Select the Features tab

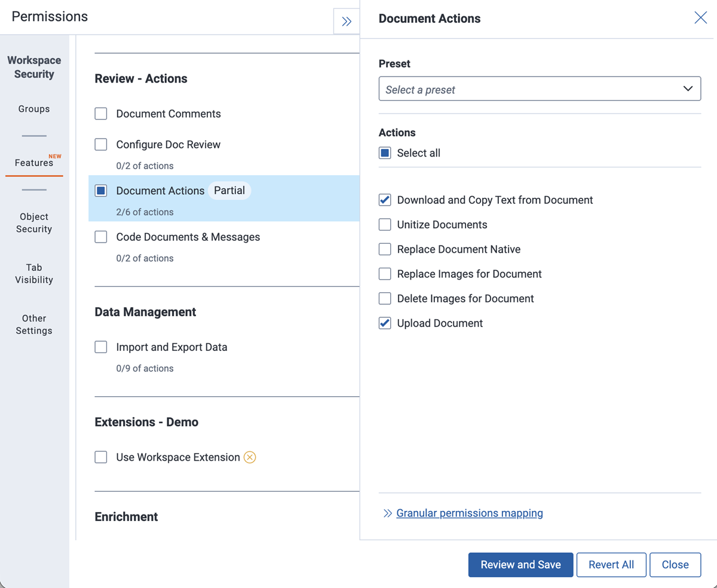34,163
